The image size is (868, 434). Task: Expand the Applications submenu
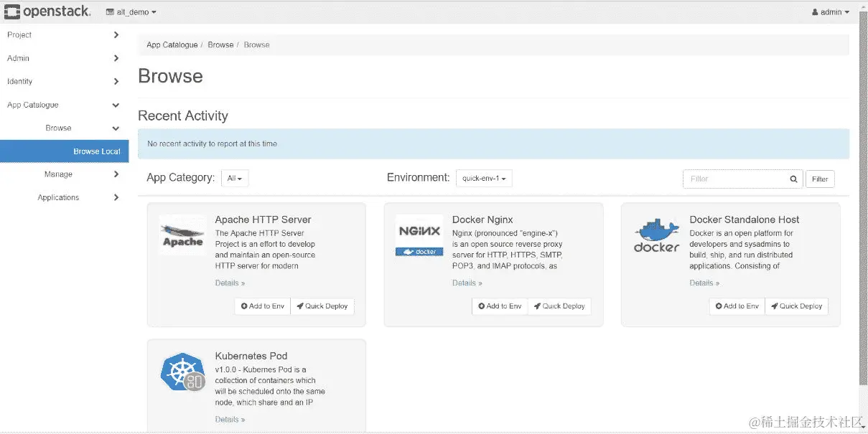pos(65,197)
